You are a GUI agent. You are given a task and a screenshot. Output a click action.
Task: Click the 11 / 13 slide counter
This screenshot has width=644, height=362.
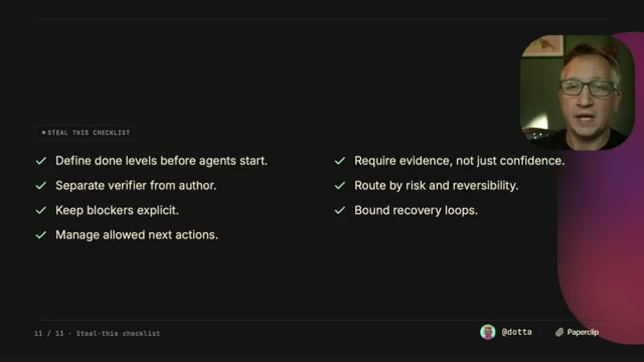tap(49, 333)
